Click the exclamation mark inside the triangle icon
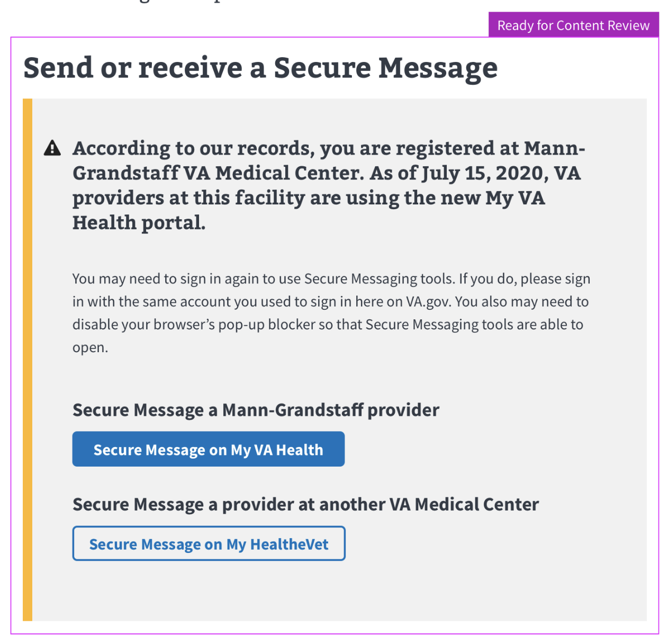The width and height of the screenshot is (668, 644). (51, 150)
